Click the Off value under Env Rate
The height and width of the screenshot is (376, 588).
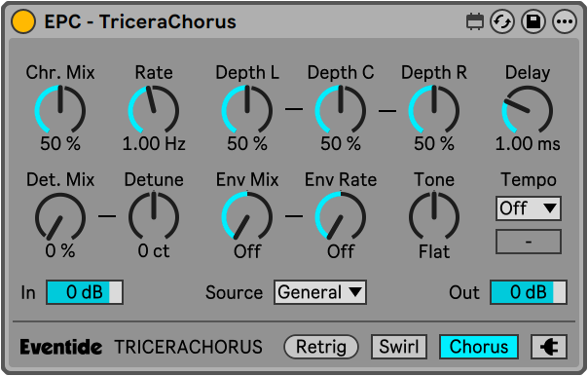341,251
